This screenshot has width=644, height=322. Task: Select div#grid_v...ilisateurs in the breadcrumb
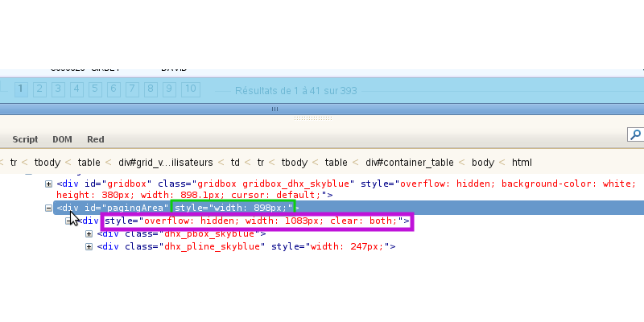coord(166,163)
